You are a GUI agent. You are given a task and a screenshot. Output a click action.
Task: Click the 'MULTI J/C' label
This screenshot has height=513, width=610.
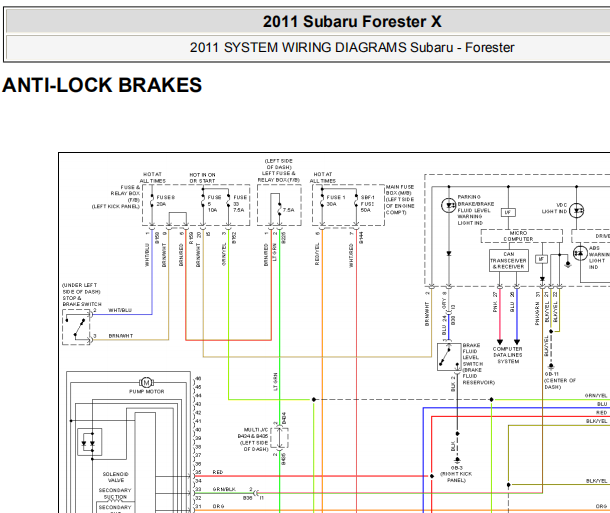click(x=256, y=430)
